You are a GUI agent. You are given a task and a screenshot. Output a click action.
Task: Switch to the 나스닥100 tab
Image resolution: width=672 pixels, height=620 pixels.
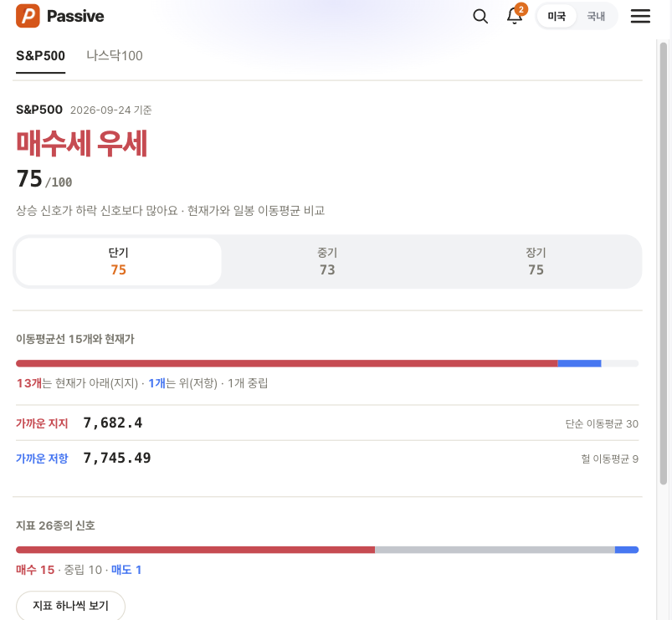(x=115, y=56)
